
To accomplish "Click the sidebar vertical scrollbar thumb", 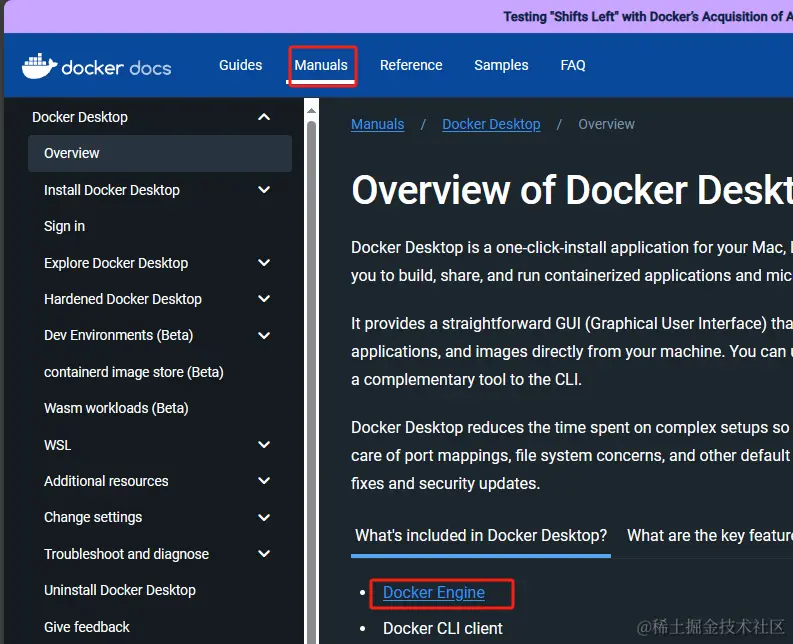I will (x=312, y=382).
